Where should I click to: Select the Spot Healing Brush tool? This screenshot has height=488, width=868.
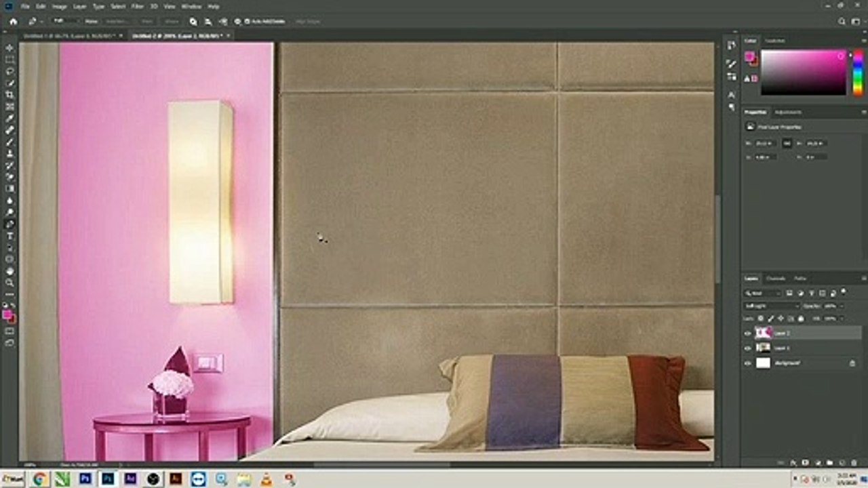coord(9,129)
